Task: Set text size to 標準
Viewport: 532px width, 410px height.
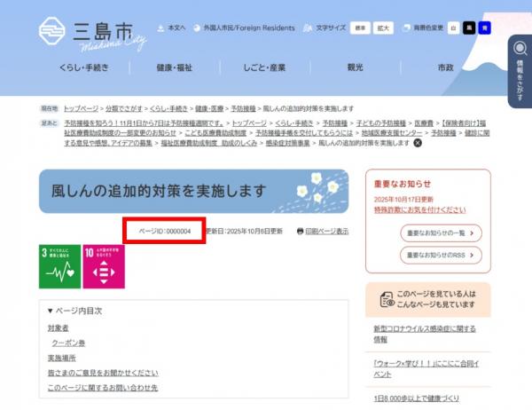Action: point(360,28)
